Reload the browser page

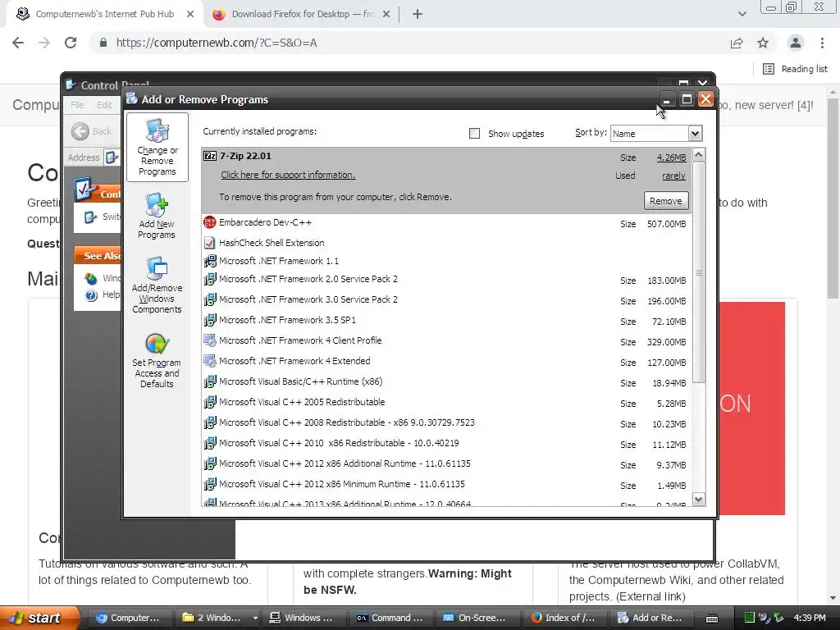point(71,43)
